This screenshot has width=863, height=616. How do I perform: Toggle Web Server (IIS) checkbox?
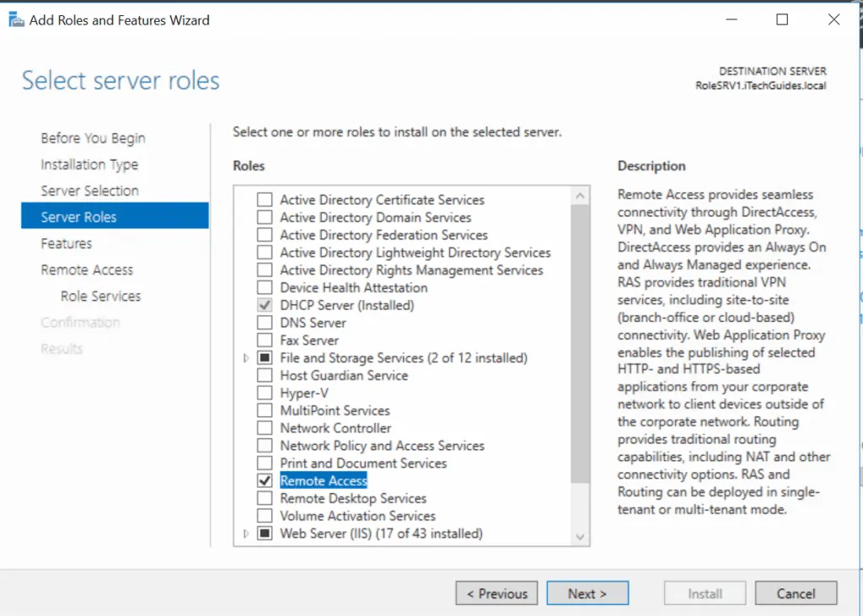coord(265,533)
